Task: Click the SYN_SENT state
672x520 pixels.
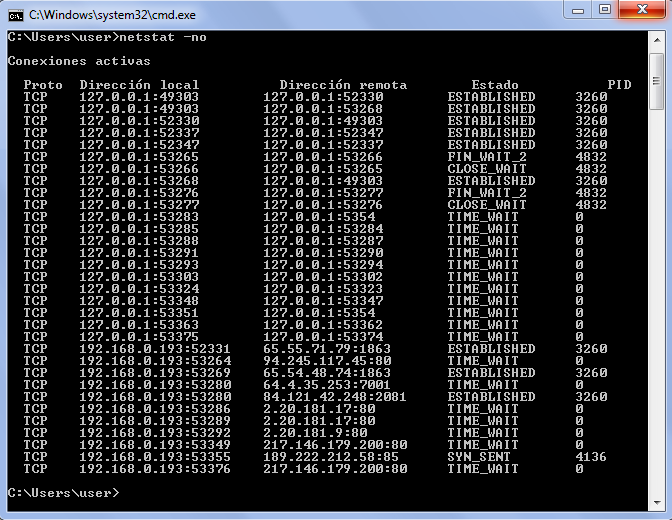Action: (x=479, y=457)
